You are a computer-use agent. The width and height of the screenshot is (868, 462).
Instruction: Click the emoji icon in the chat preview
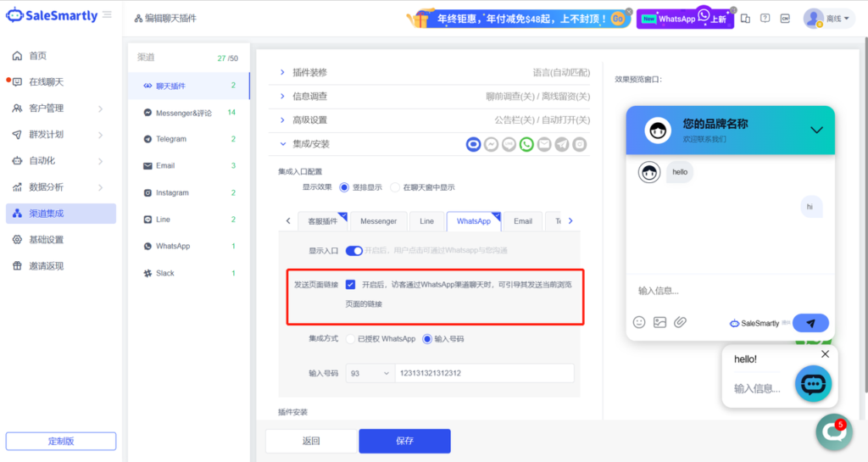click(639, 322)
